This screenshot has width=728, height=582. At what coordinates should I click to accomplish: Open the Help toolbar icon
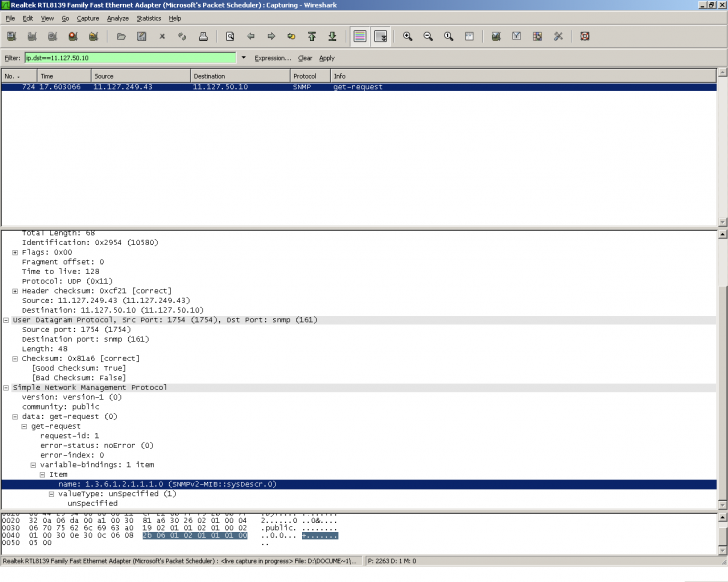pyautogui.click(x=585, y=37)
